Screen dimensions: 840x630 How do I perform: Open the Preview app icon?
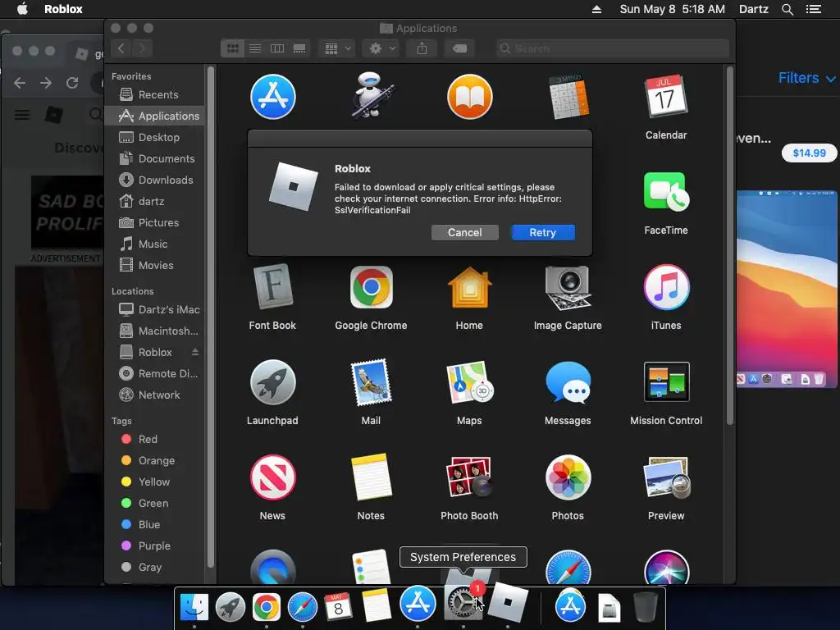coord(666,477)
